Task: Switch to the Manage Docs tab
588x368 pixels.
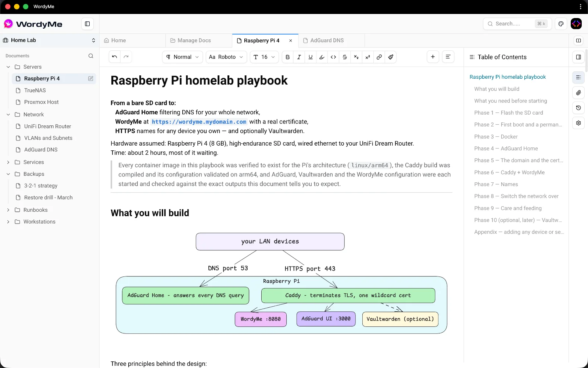Action: tap(199, 40)
